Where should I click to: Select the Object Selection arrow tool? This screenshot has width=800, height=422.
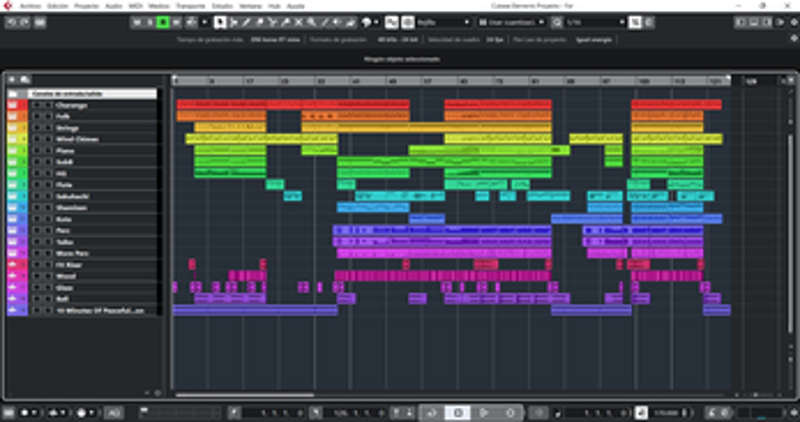tap(219, 22)
